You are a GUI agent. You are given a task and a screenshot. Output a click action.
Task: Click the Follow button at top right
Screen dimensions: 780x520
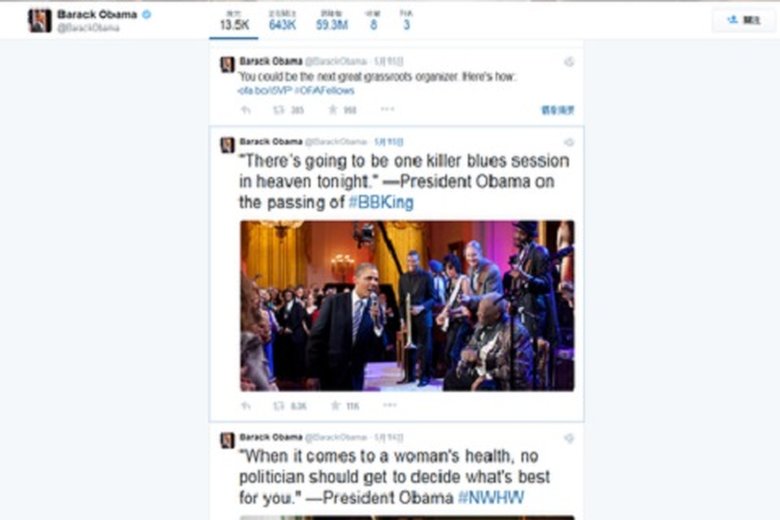coord(744,20)
